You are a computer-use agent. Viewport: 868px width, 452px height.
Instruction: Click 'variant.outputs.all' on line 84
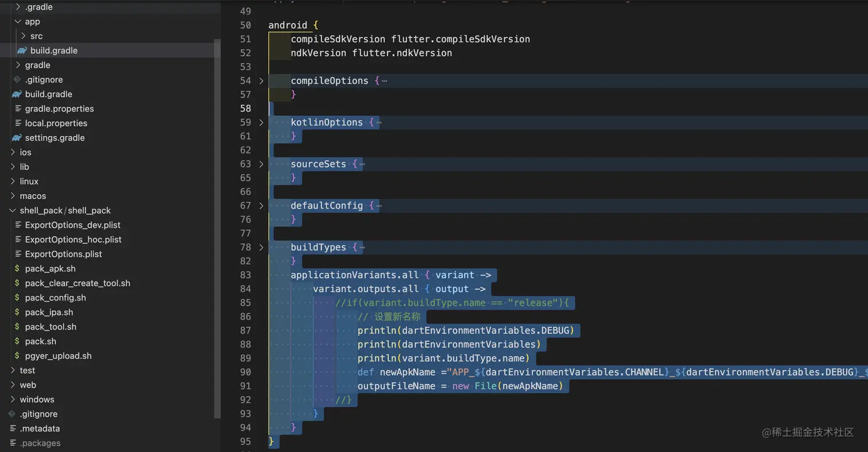[366, 289]
